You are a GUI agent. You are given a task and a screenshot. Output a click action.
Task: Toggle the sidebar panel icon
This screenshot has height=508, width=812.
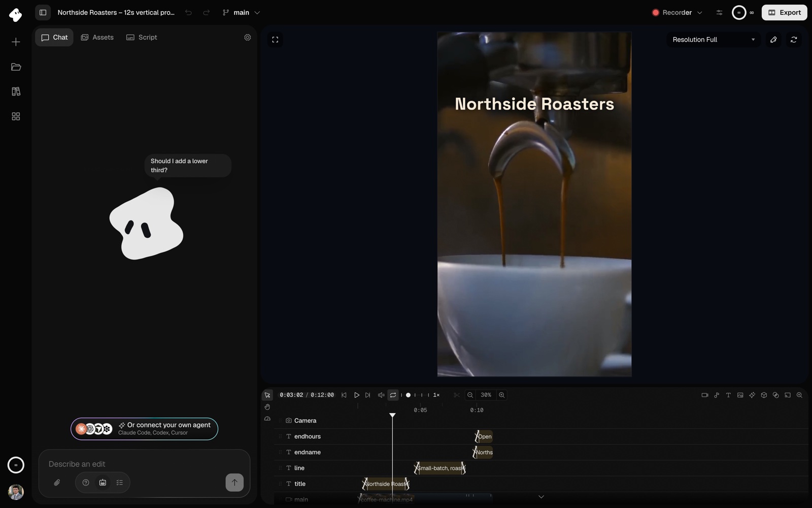coord(43,13)
